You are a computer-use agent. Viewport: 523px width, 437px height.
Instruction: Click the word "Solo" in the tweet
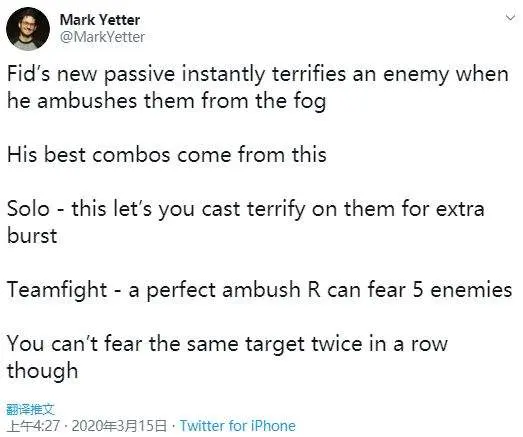(28, 209)
